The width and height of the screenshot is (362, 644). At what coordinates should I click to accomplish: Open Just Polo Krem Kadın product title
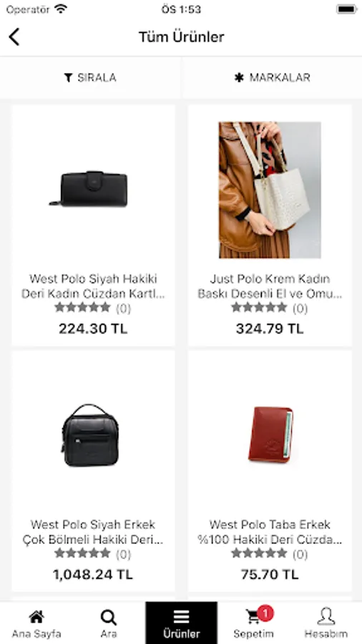click(270, 286)
